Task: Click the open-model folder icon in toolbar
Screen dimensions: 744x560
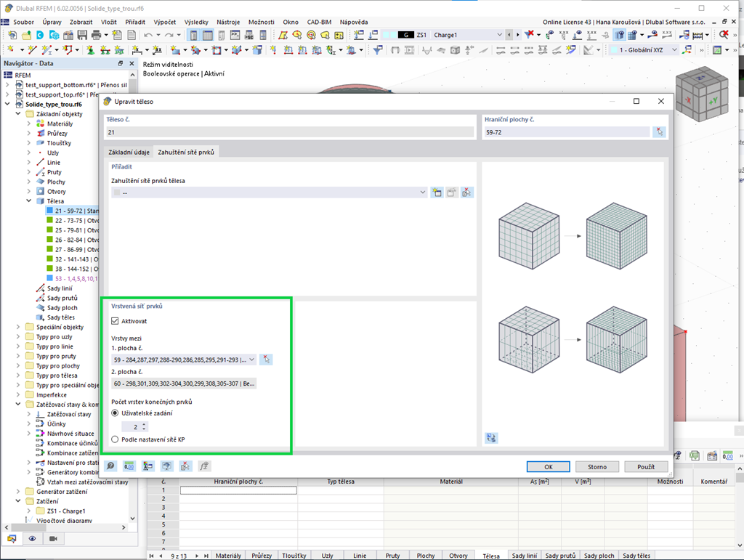Action: click(27, 35)
